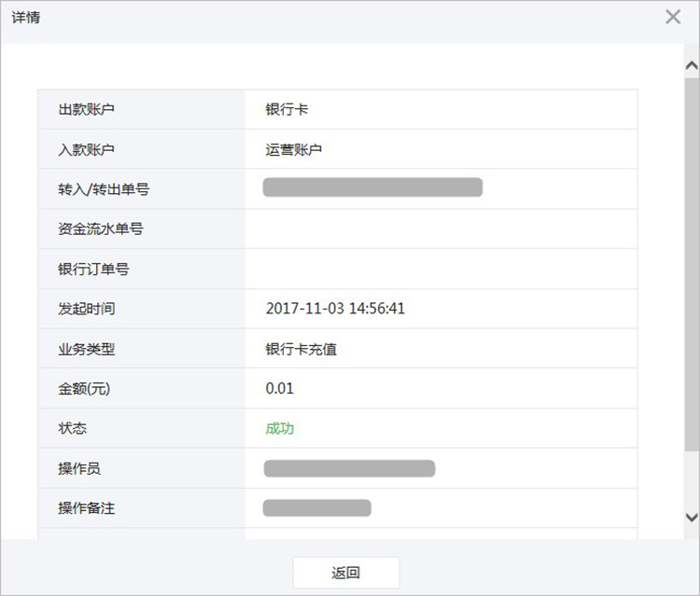Click the 银行订单号 label

point(93,269)
